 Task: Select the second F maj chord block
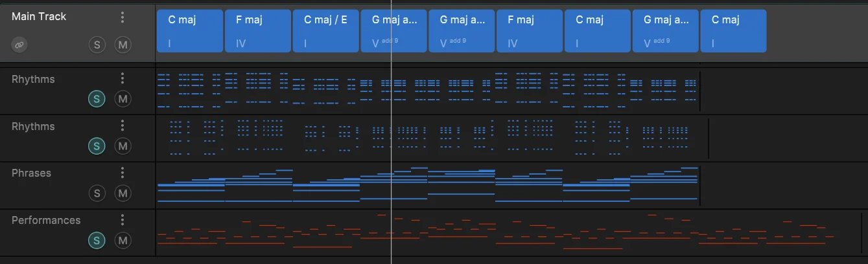pyautogui.click(x=530, y=30)
